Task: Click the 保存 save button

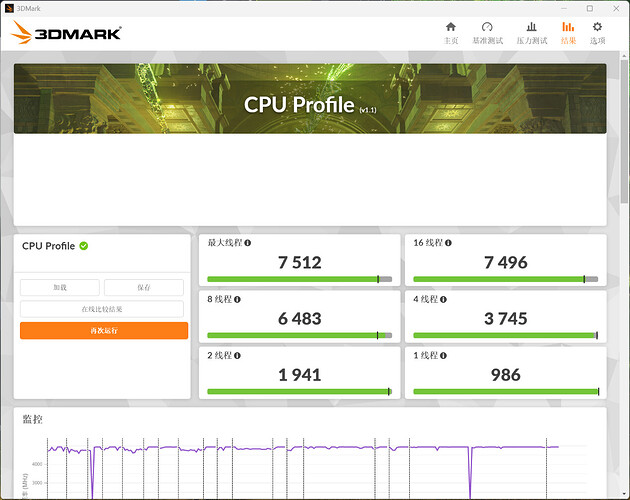Action: coord(144,288)
